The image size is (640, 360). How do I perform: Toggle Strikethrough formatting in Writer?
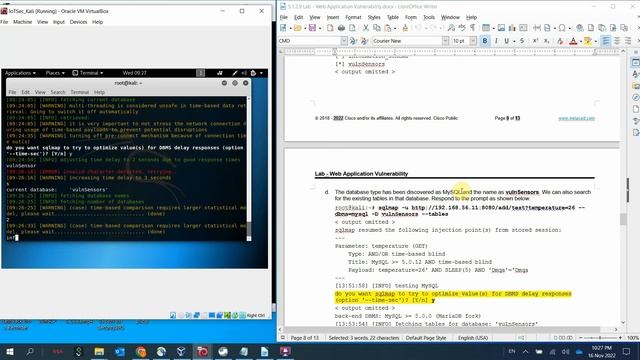pos(522,41)
